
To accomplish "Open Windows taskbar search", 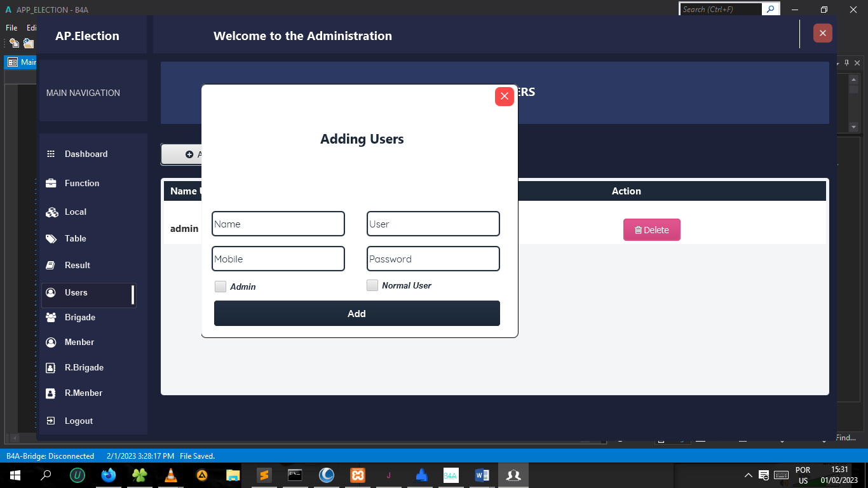I will point(46,475).
